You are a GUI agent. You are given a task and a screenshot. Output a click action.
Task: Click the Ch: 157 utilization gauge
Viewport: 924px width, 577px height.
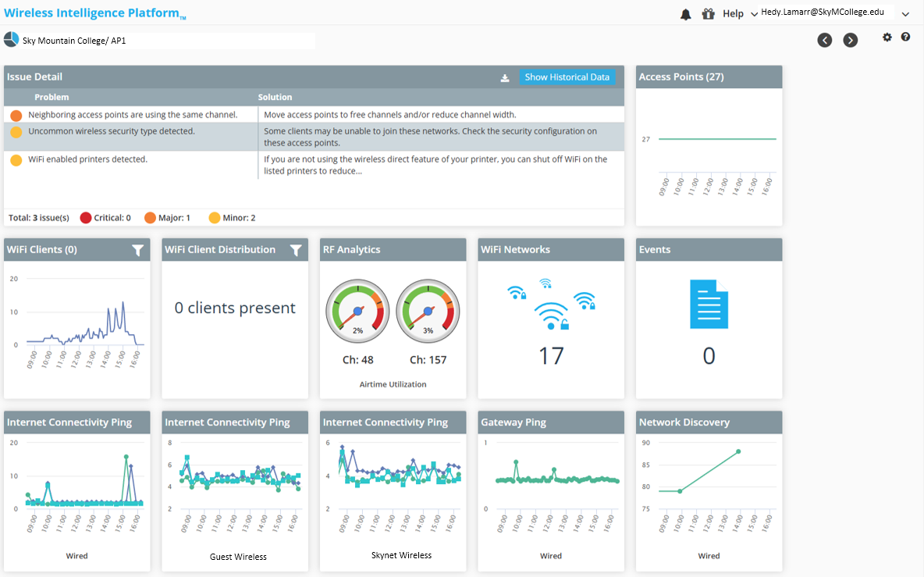tap(428, 312)
